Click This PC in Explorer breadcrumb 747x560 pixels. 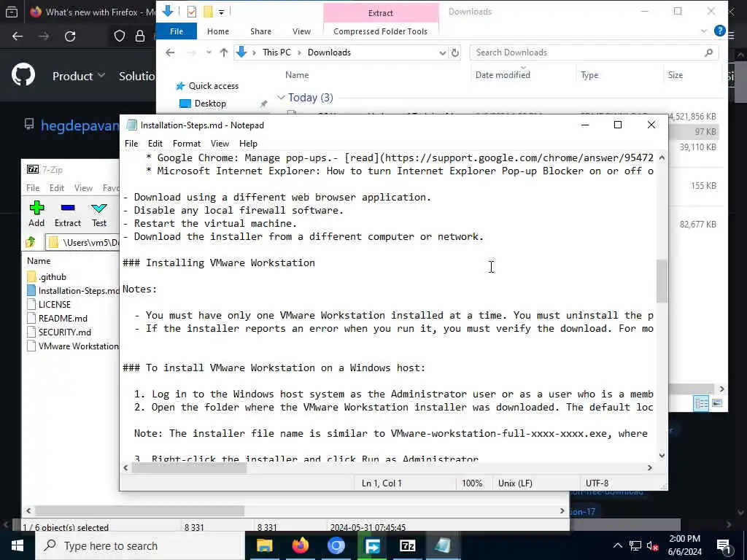pyautogui.click(x=276, y=52)
